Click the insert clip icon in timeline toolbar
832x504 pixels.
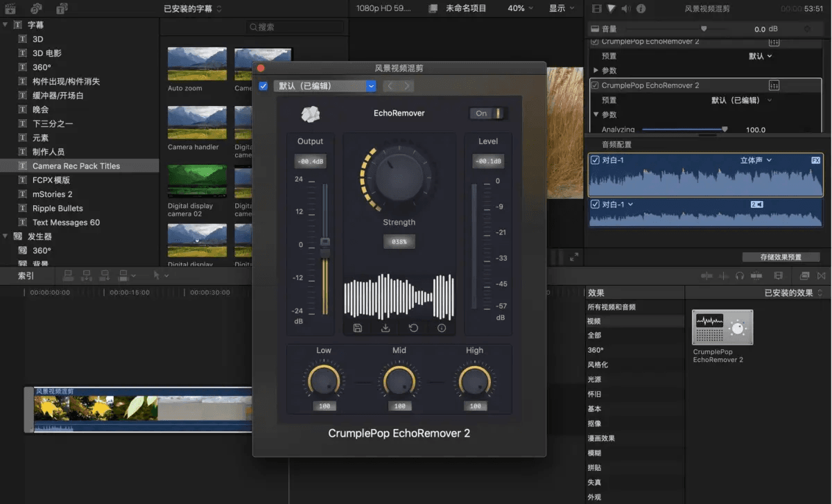pyautogui.click(x=87, y=275)
